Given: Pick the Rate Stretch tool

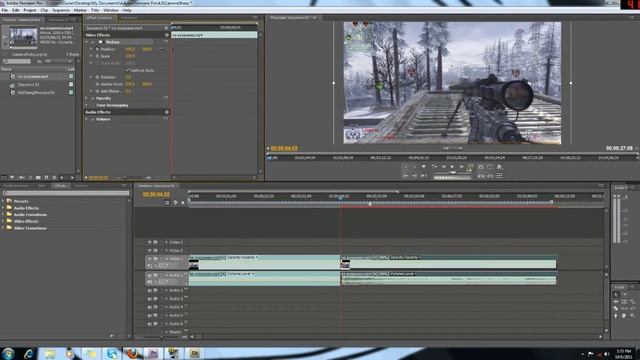Looking at the screenshot, I should 632,302.
